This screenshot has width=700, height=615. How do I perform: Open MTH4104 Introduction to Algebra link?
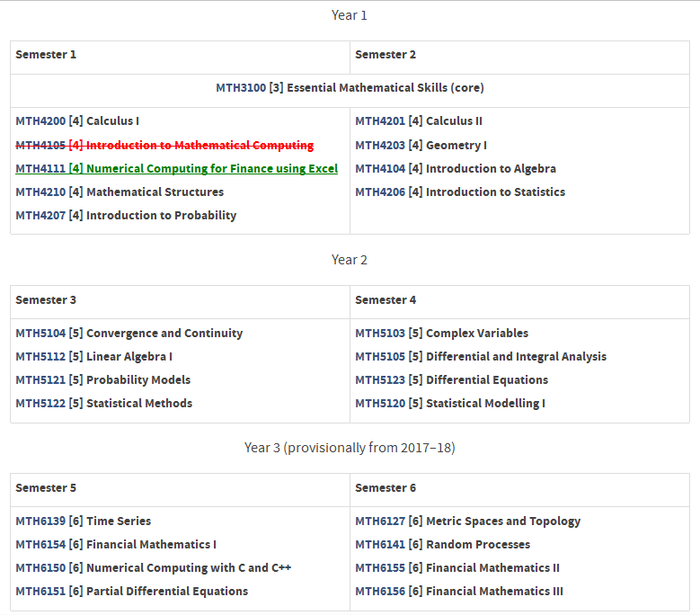(x=456, y=169)
